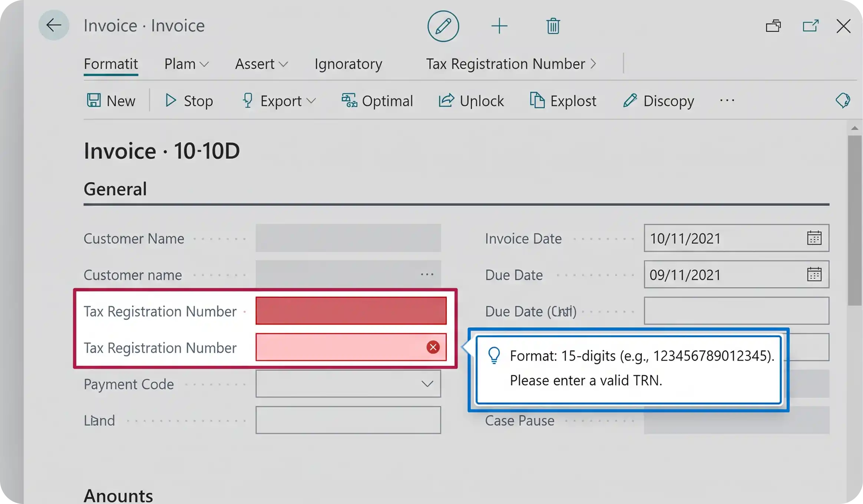Add a new record with plus icon
The height and width of the screenshot is (504, 863).
(499, 26)
